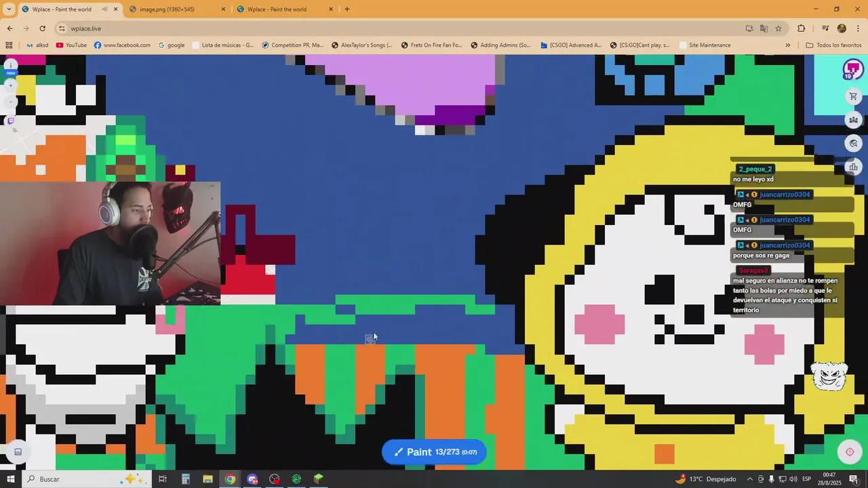Open the 13°C Despejado weather widget
This screenshot has height=488, width=868.
[706, 479]
